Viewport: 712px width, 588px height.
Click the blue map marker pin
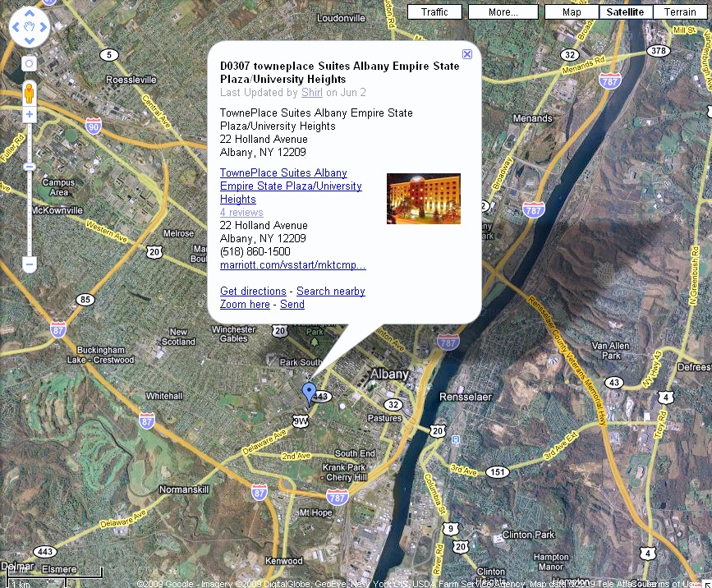[x=309, y=393]
